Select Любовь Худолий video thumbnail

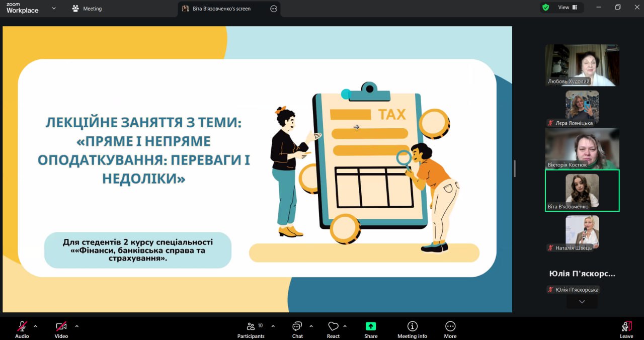pyautogui.click(x=582, y=65)
